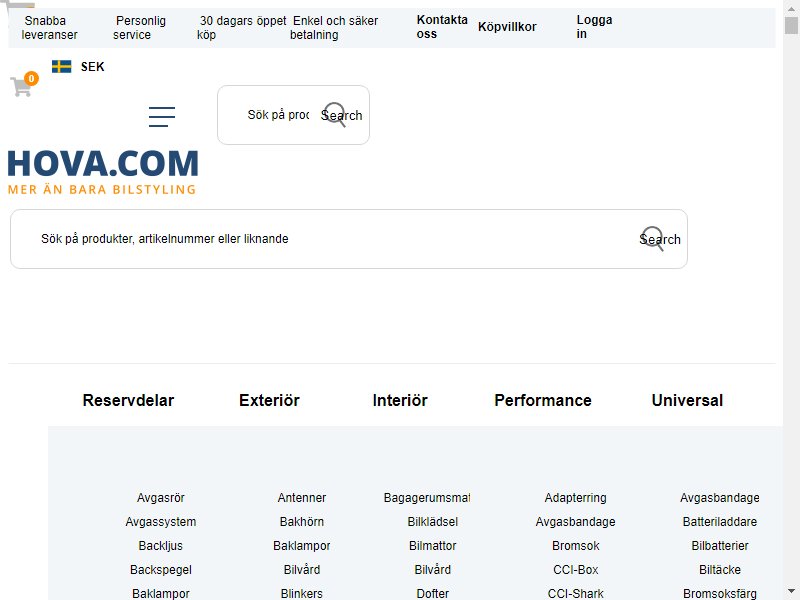Go to the Biltäcke category

coord(720,569)
